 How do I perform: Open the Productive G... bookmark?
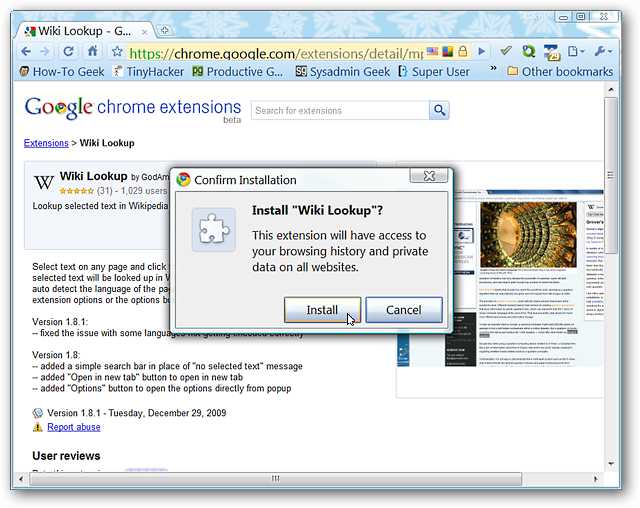pos(238,72)
